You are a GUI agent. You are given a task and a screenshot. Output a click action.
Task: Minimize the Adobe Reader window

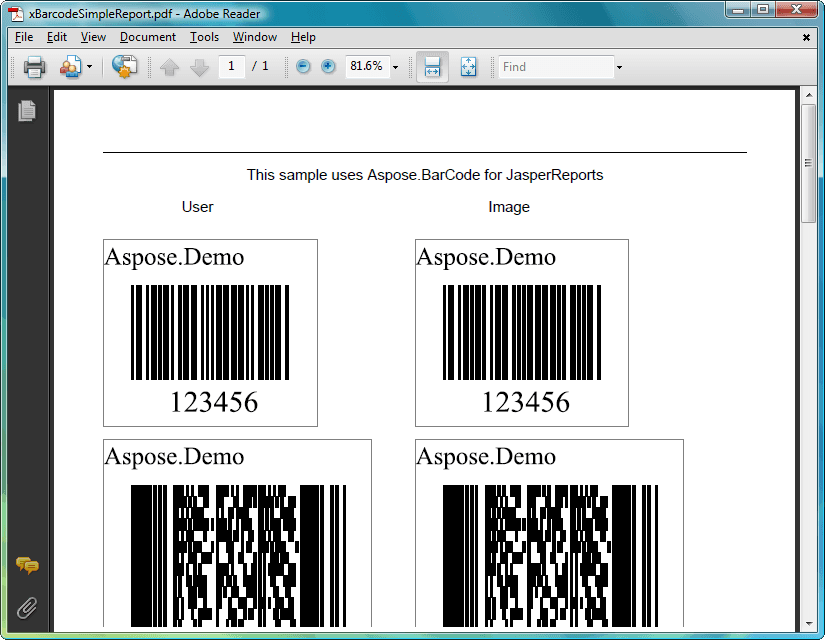tap(738, 10)
